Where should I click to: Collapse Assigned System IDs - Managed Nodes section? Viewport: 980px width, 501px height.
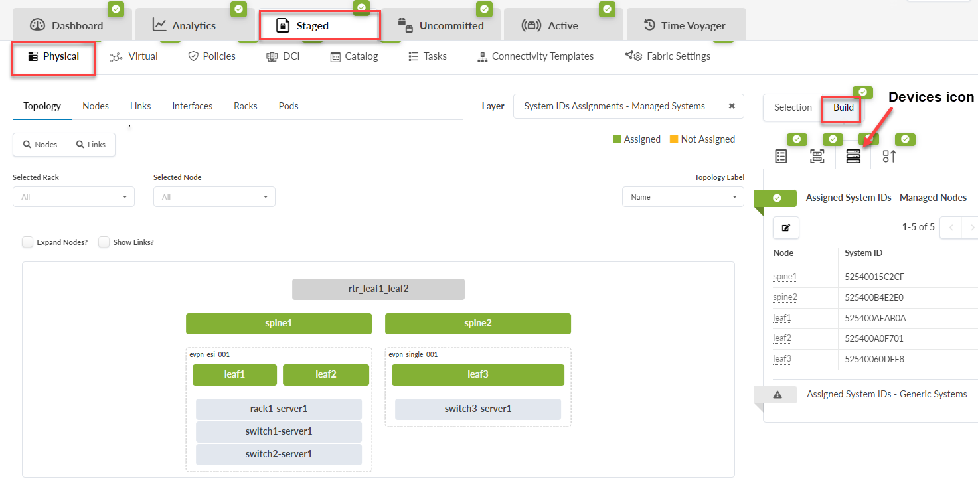tap(886, 198)
